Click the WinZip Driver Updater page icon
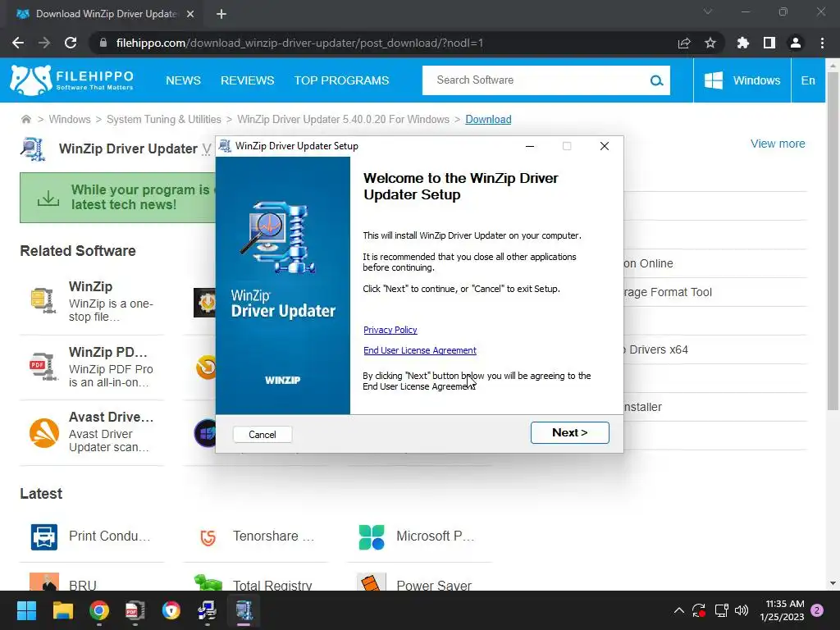This screenshot has height=630, width=840. click(x=33, y=149)
